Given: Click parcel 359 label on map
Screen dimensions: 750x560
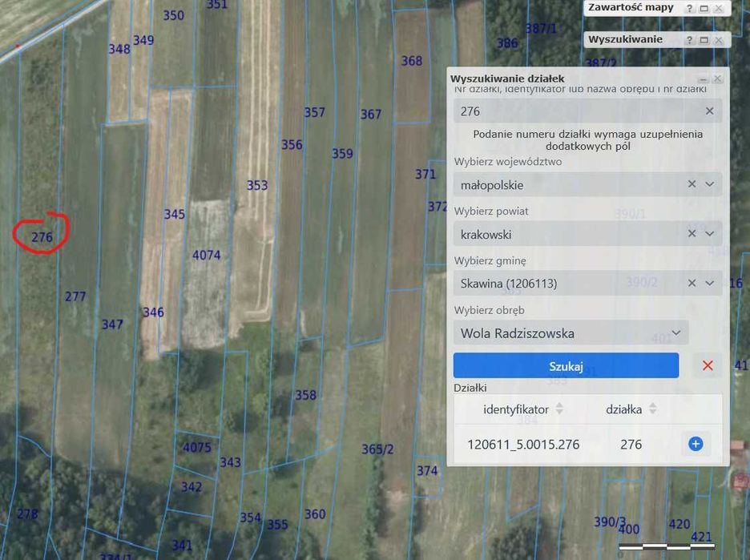Looking at the screenshot, I should 342,154.
